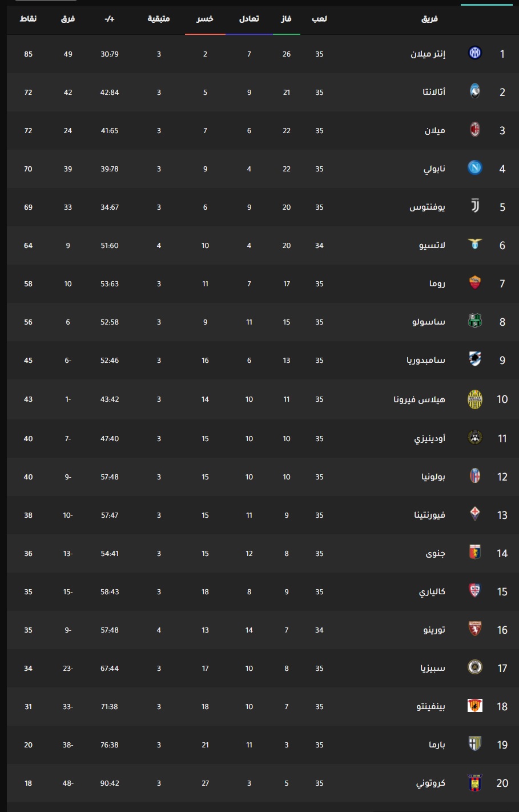The image size is (519, 812).
Task: Click the Roma club badge
Action: (x=475, y=283)
